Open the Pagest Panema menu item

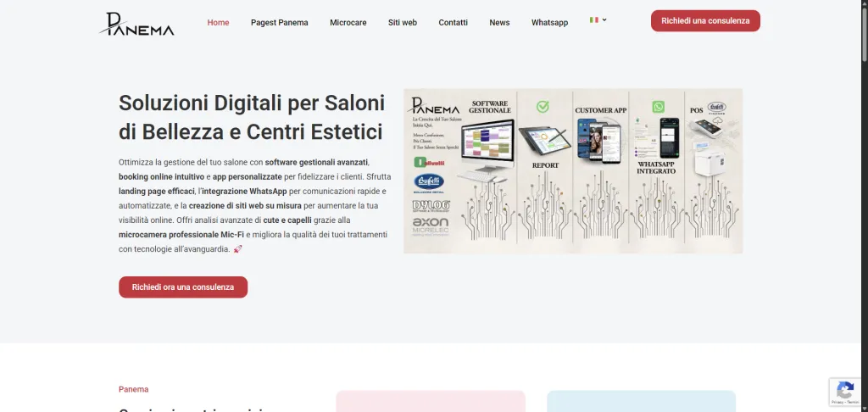[280, 22]
